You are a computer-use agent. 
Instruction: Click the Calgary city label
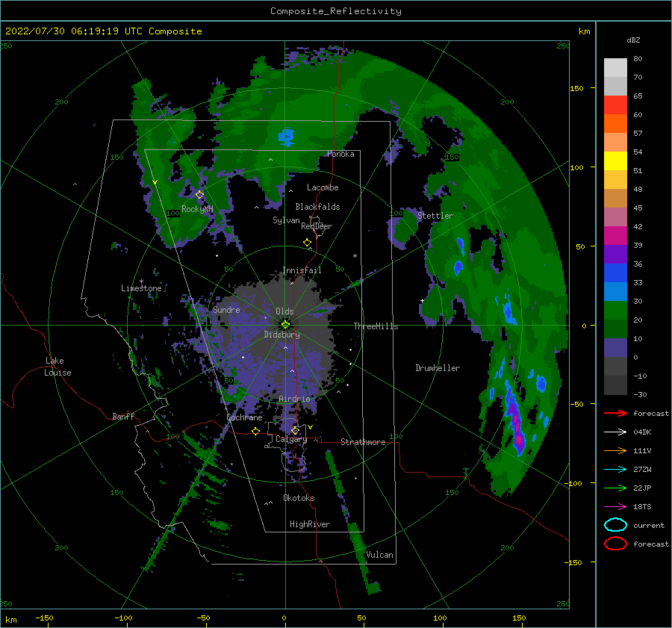291,439
